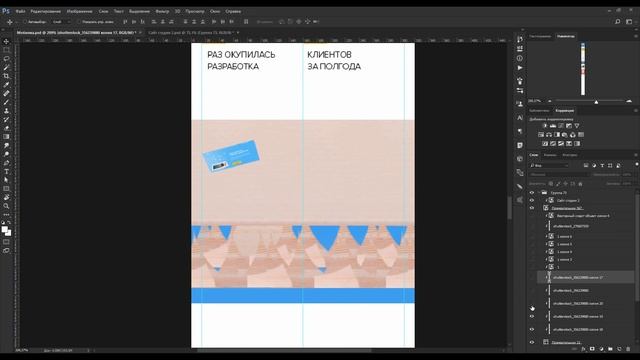
Task: Select the Crop tool
Action: click(x=6, y=76)
